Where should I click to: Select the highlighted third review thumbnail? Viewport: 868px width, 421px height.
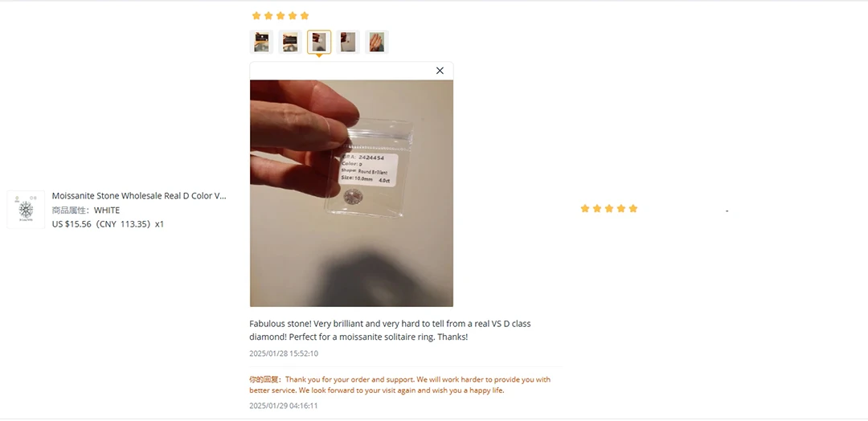tap(319, 42)
